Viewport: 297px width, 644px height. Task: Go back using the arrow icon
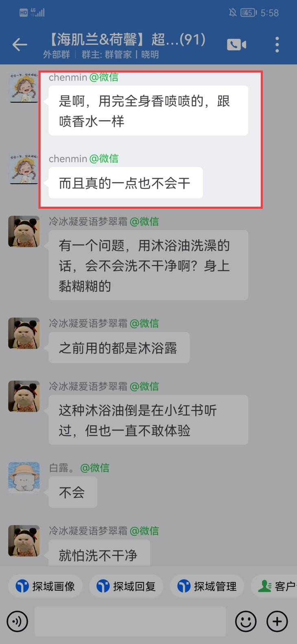[x=20, y=44]
